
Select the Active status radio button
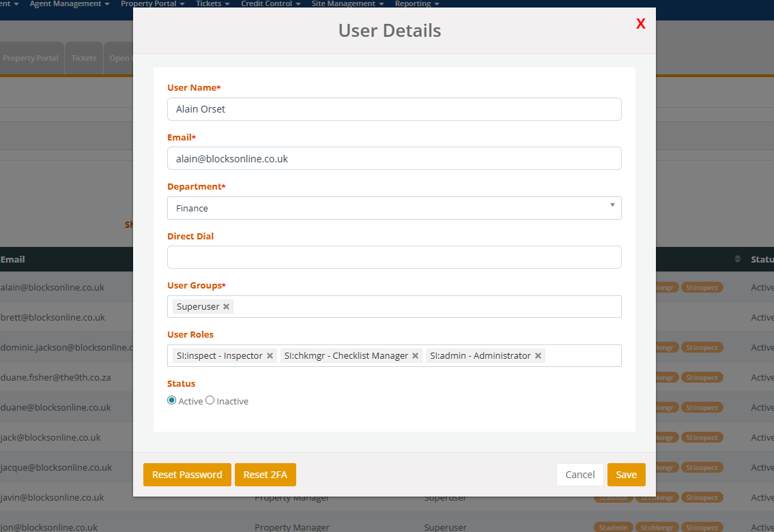[172, 401]
